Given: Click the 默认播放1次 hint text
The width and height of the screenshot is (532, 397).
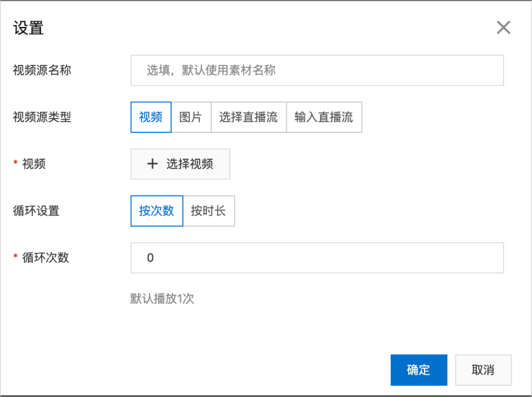Looking at the screenshot, I should [x=162, y=299].
